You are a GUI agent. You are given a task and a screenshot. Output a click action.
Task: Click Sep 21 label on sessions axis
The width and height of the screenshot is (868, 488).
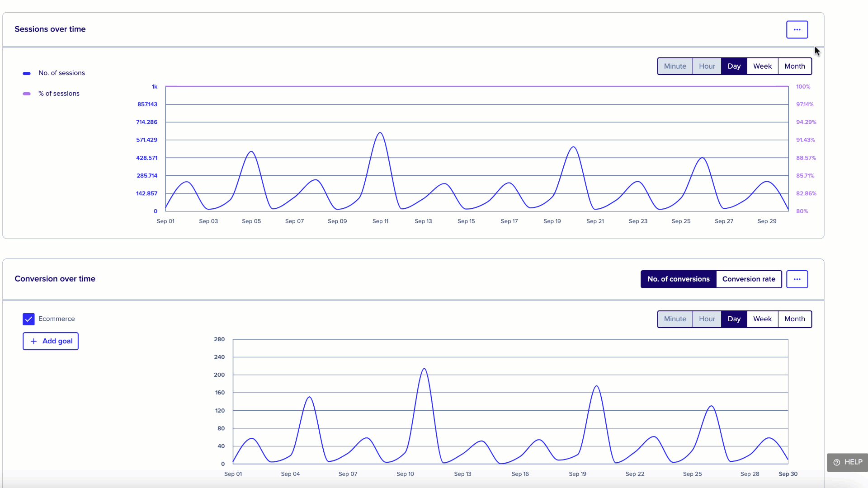coord(595,221)
